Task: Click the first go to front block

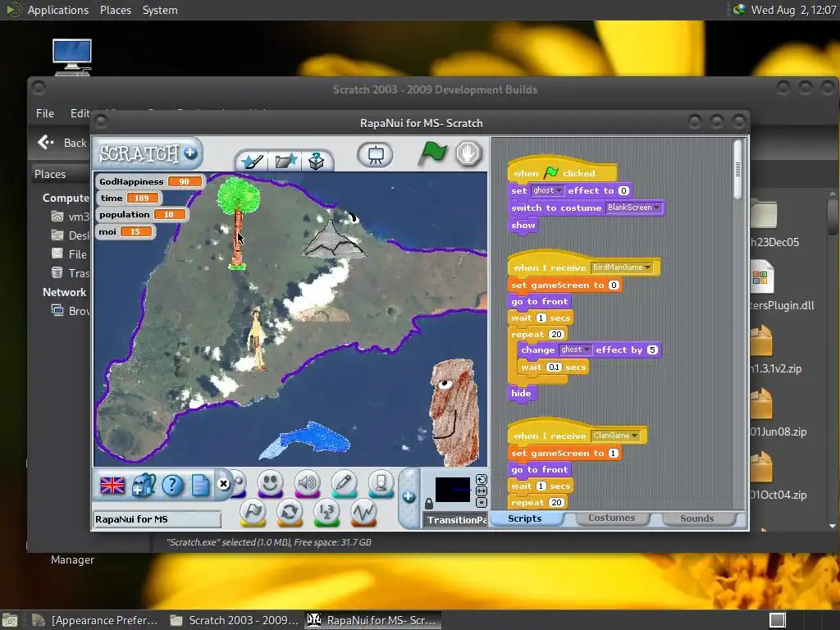Action: (540, 301)
